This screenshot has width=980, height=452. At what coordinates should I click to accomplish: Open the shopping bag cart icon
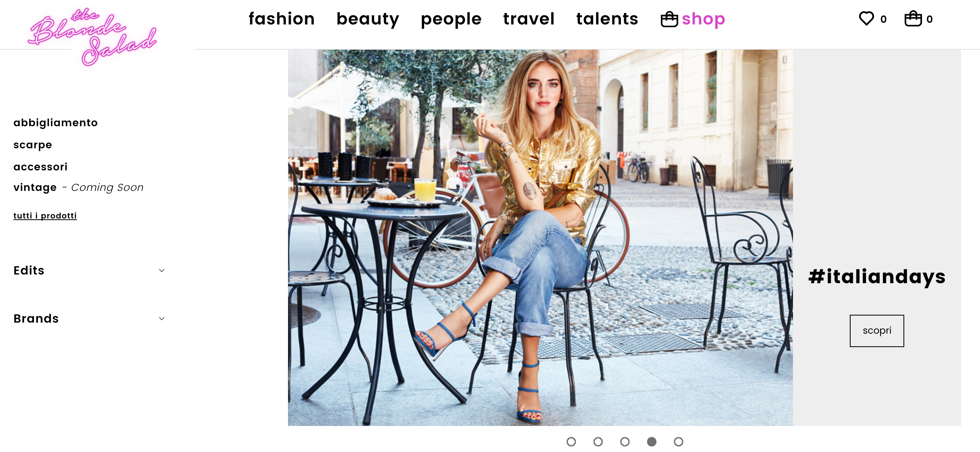[913, 19]
